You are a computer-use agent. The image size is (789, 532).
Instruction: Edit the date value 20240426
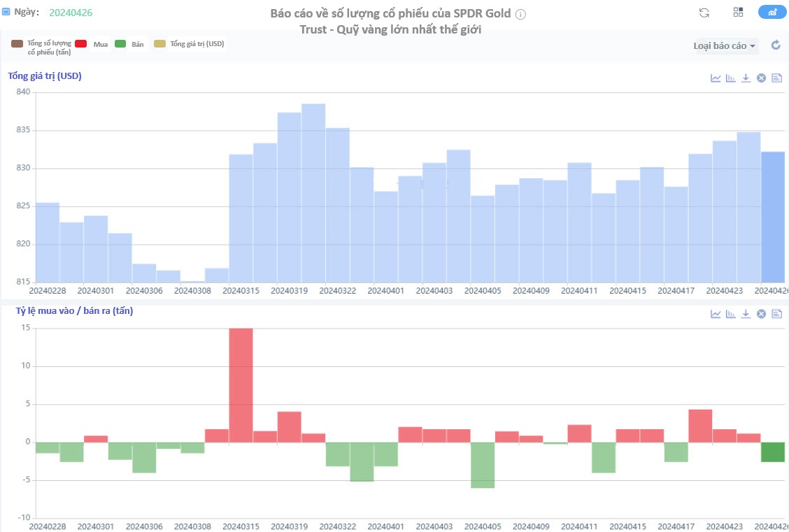[x=71, y=13]
